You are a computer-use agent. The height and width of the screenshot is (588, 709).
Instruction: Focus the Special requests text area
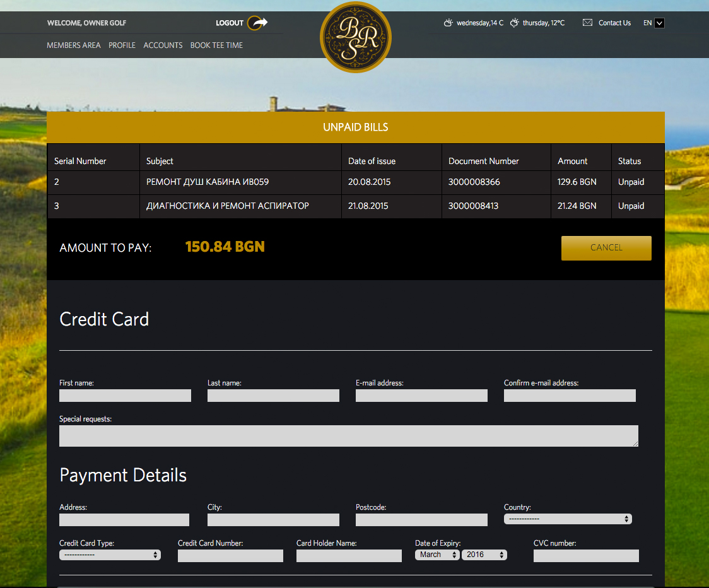pos(348,436)
